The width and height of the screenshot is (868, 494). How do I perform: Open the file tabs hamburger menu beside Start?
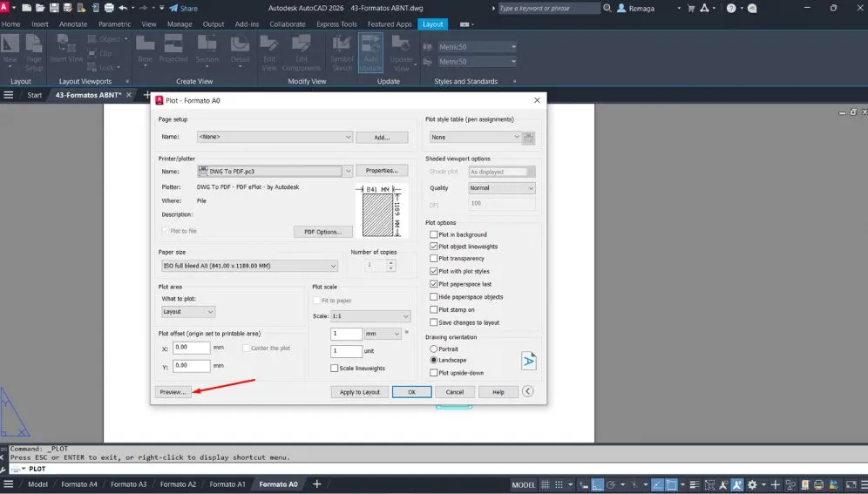click(x=9, y=95)
